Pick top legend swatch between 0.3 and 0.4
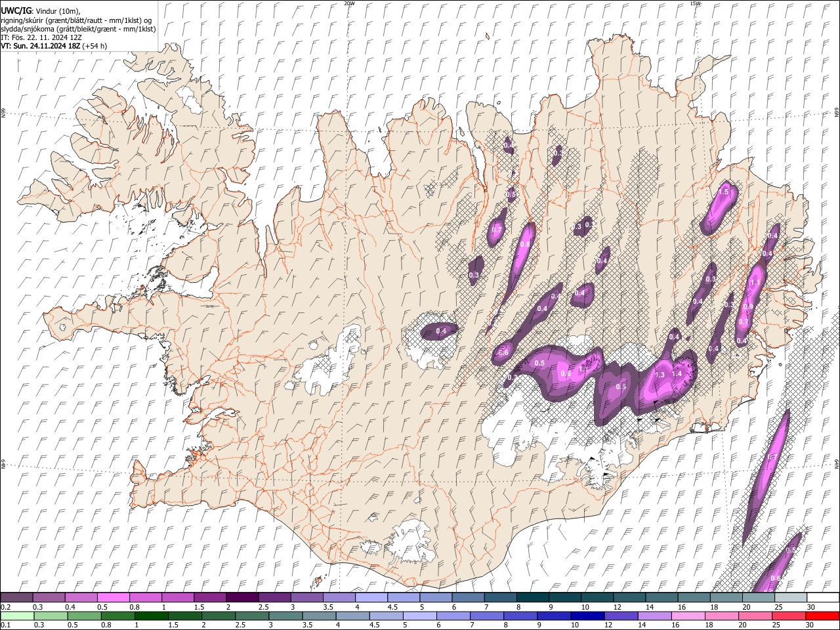840x630 pixels. pyautogui.click(x=49, y=597)
